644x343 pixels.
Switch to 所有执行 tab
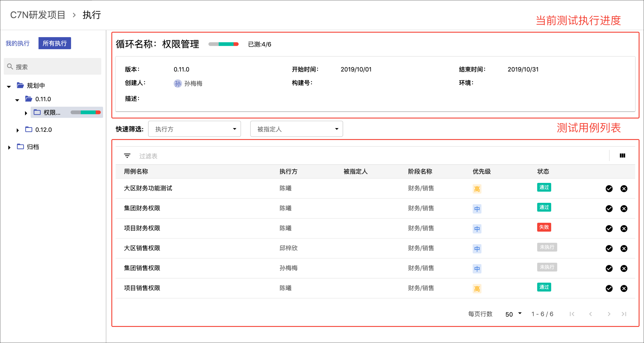click(55, 43)
